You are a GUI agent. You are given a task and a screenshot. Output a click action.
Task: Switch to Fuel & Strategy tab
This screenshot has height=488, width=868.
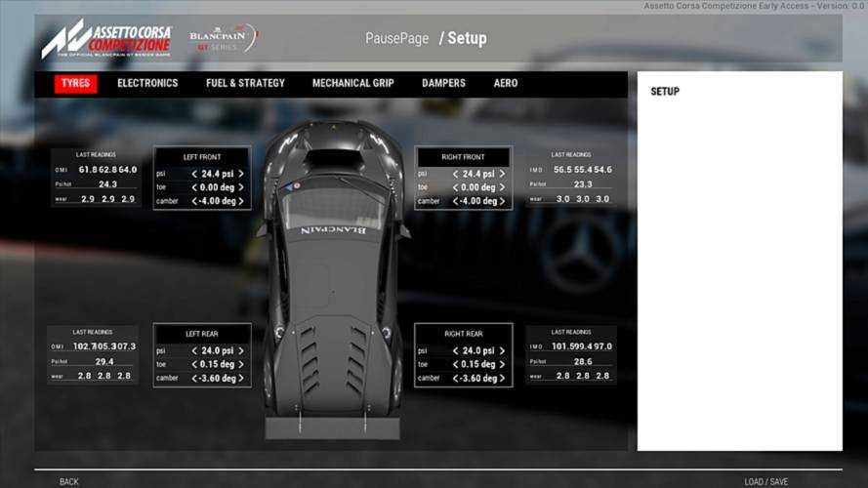[x=245, y=84]
